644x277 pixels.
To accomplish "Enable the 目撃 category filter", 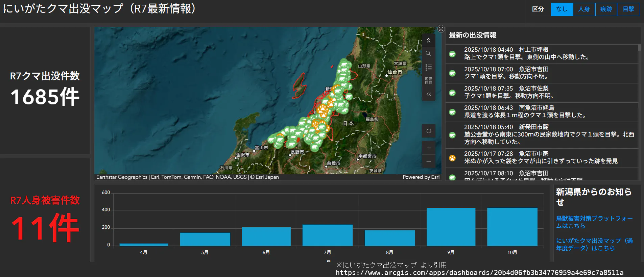I will point(628,9).
